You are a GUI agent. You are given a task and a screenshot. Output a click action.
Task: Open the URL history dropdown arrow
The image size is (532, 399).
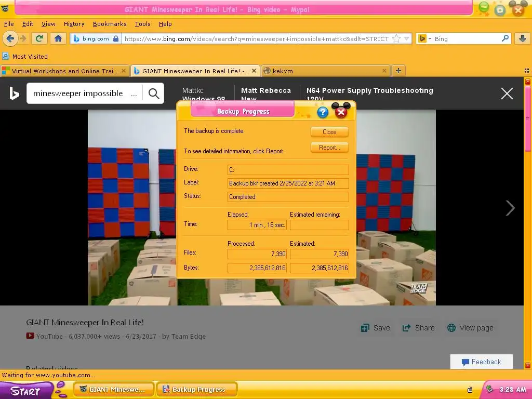pos(406,38)
